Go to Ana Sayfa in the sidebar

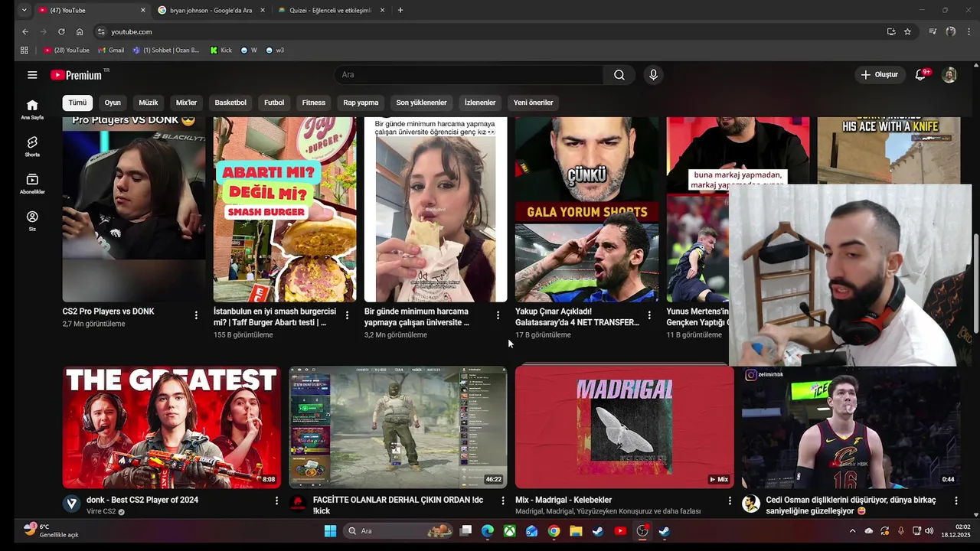point(32,109)
